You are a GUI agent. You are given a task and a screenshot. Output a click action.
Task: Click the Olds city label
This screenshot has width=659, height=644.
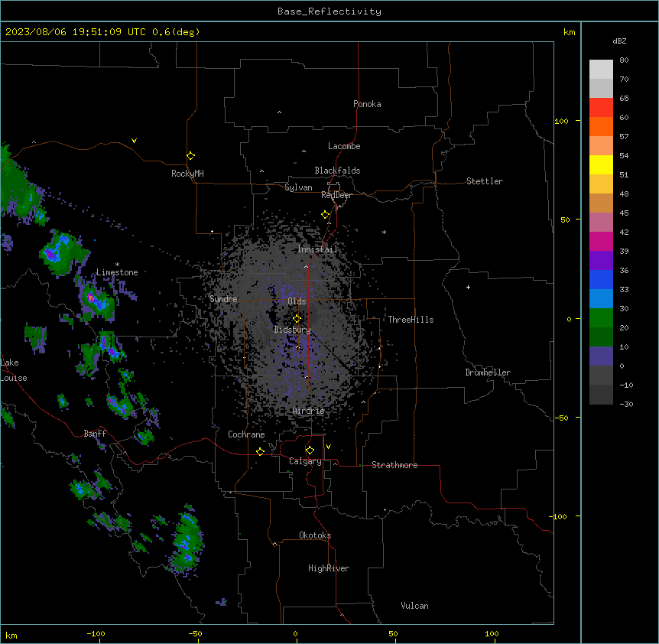pyautogui.click(x=297, y=301)
